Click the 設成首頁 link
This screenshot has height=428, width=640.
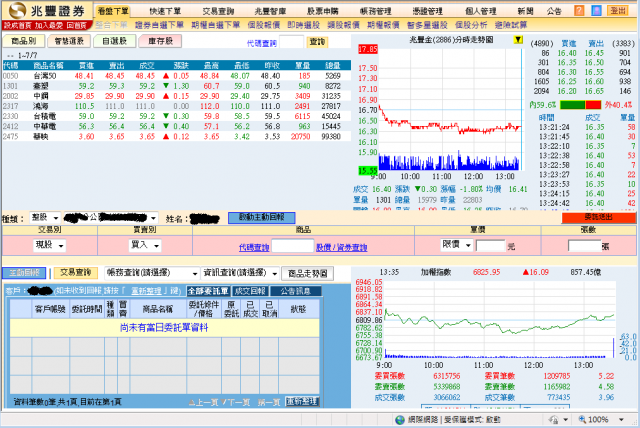tap(17, 25)
